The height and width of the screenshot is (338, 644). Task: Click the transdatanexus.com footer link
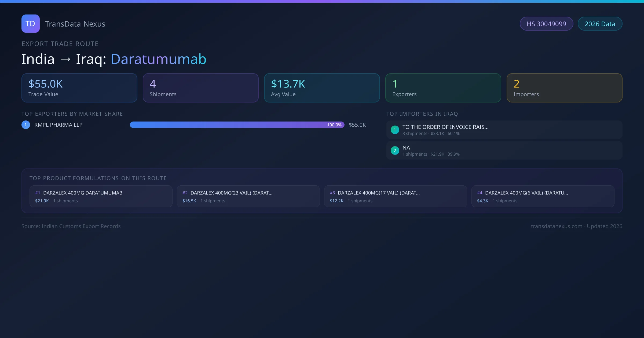point(557,226)
